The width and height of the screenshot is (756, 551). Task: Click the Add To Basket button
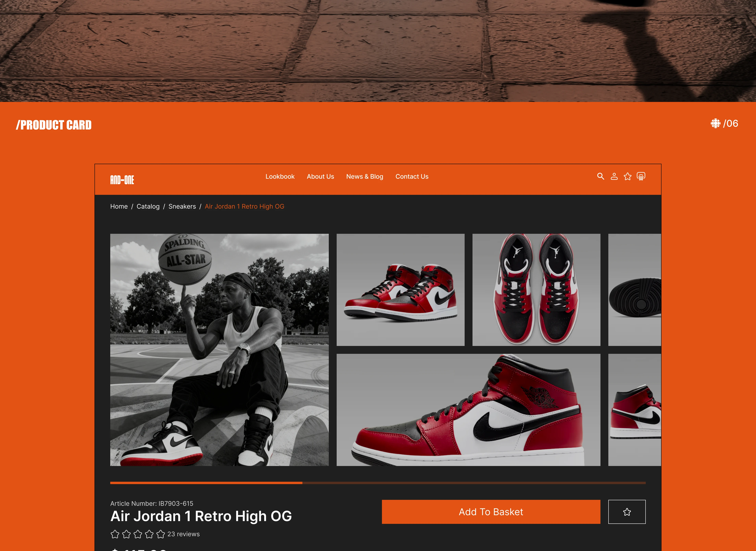pyautogui.click(x=491, y=512)
